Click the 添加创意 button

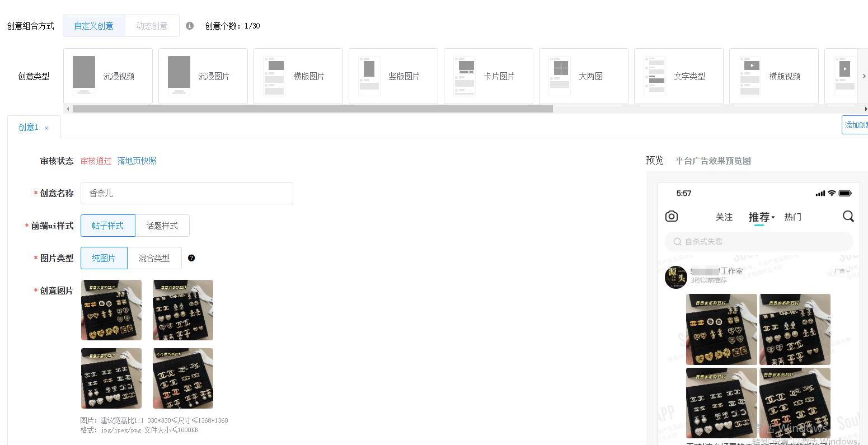tap(855, 125)
